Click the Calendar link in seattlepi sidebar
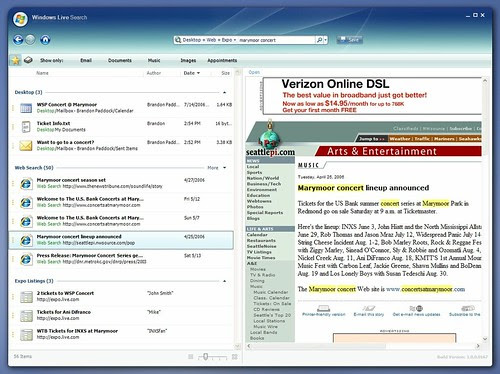Image resolution: width=500 pixels, height=374 pixels. tap(257, 235)
